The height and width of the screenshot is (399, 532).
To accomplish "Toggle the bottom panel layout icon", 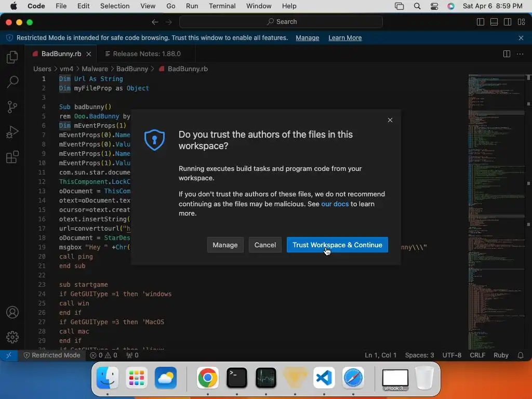I will pyautogui.click(x=494, y=22).
